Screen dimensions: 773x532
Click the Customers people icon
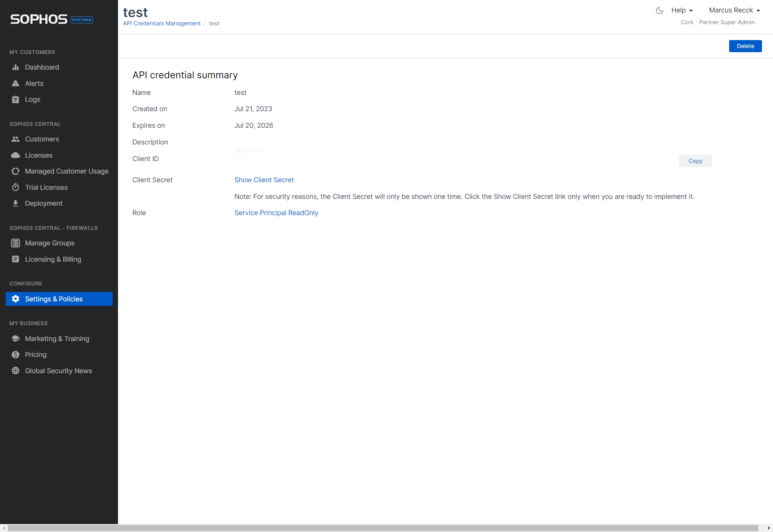(16, 139)
